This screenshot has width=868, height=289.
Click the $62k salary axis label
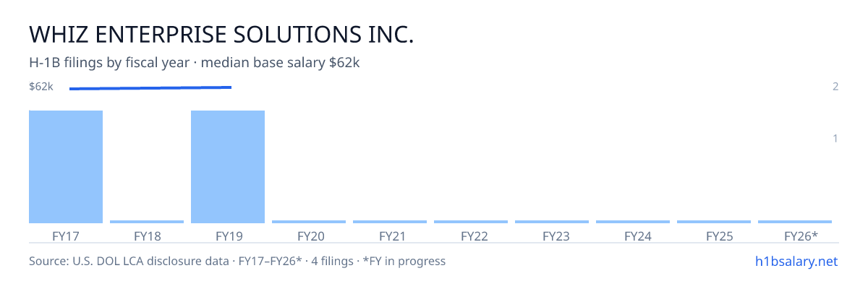point(41,87)
